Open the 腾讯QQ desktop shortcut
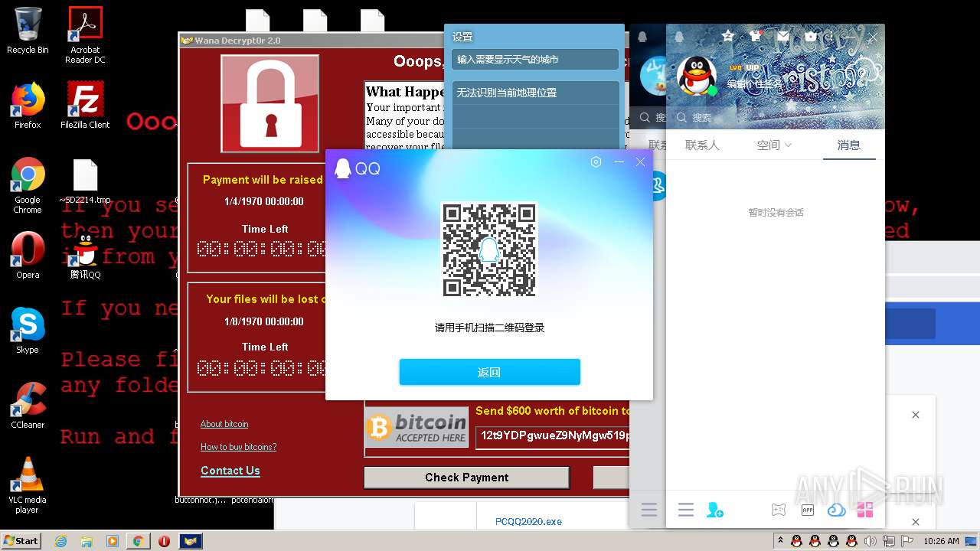Viewport: 980px width, 551px height. click(85, 256)
